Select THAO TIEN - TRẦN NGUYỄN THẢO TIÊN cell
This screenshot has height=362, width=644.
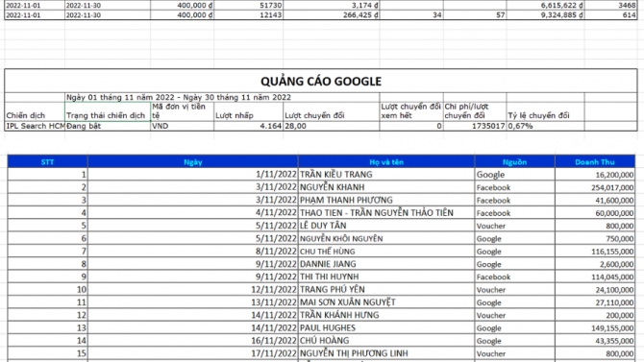coord(386,212)
